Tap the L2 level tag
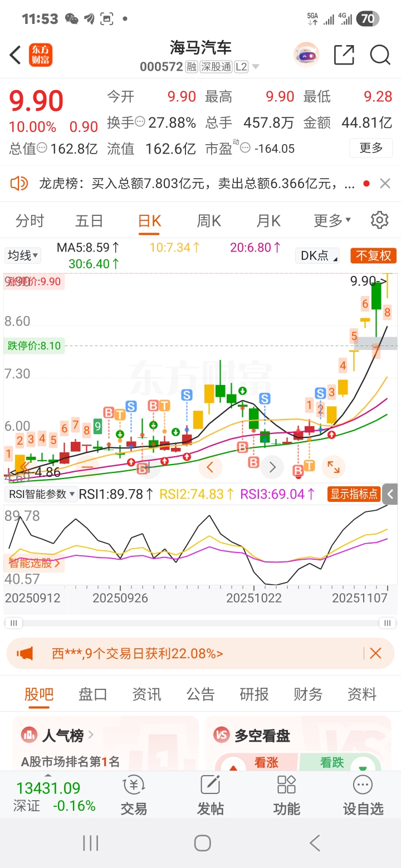Screen dimensions: 401x868 (241, 67)
